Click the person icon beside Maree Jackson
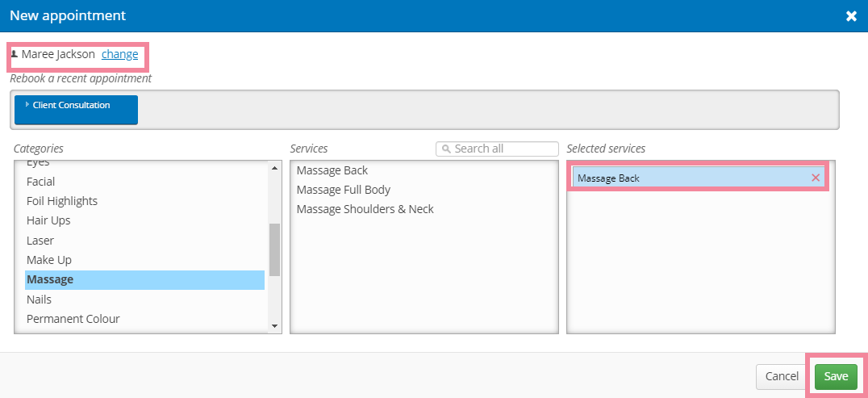The width and height of the screenshot is (868, 398). click(15, 54)
